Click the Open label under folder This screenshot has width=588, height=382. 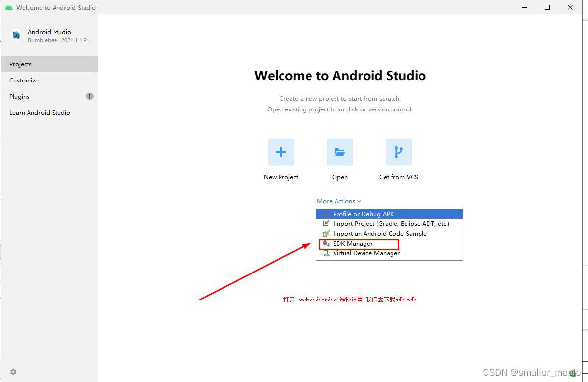click(340, 177)
